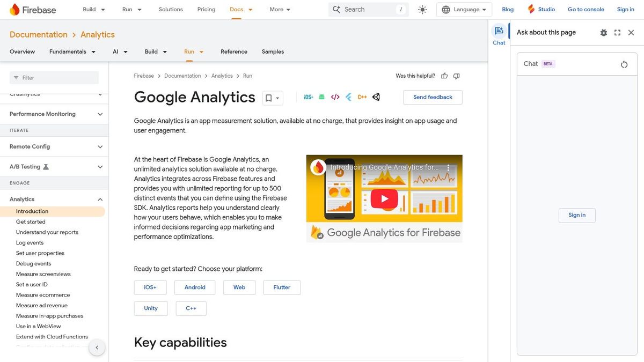Viewport: 644px width, 362px height.
Task: Expand the chat panel to fullscreen
Action: [617, 32]
